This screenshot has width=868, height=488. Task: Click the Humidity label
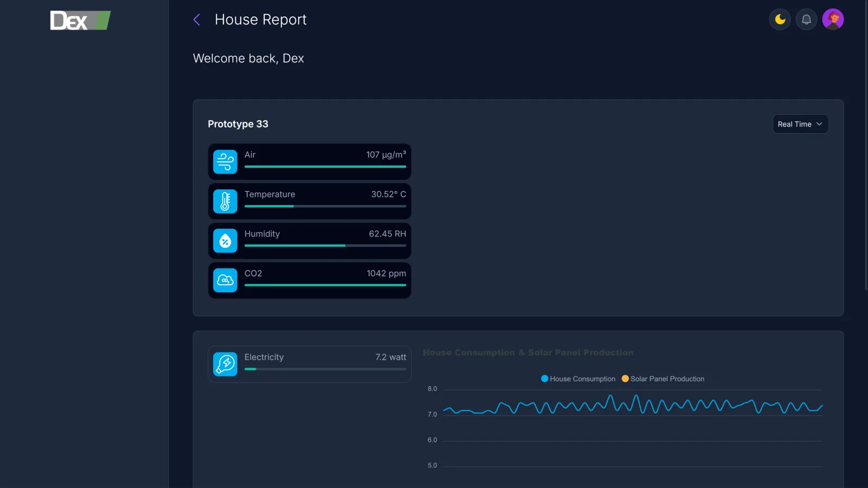(262, 234)
